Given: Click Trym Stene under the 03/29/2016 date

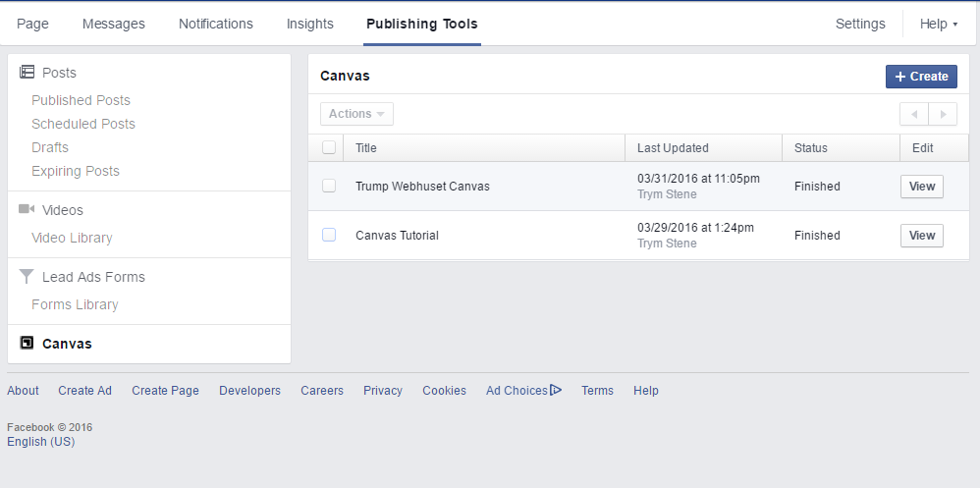Looking at the screenshot, I should (667, 244).
